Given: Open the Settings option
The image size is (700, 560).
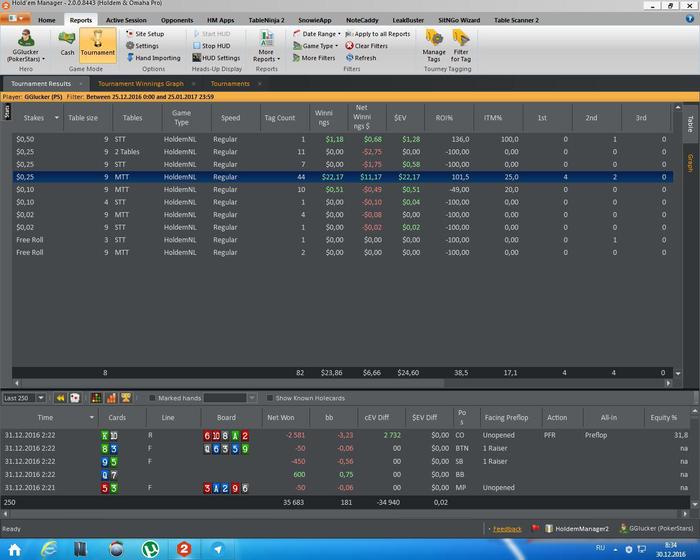Looking at the screenshot, I should click(142, 46).
